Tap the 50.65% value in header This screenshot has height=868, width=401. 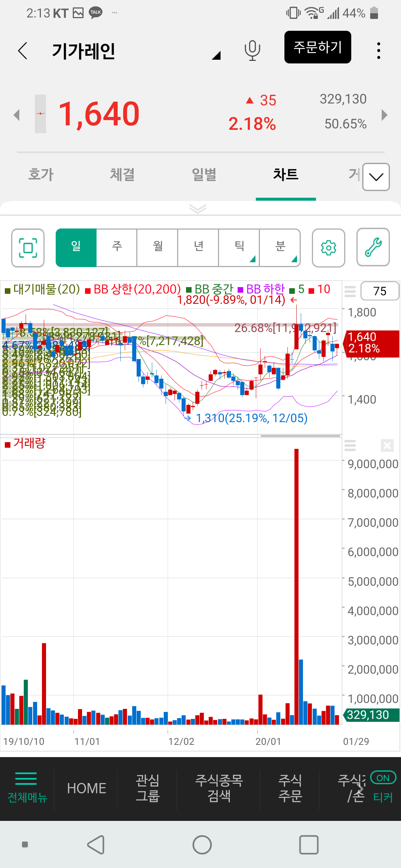pos(345,124)
